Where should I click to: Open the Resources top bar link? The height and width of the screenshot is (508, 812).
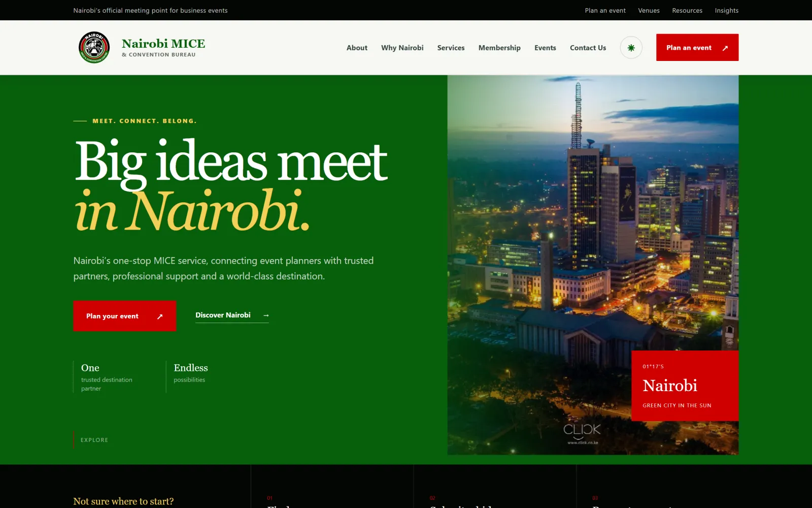pyautogui.click(x=687, y=10)
